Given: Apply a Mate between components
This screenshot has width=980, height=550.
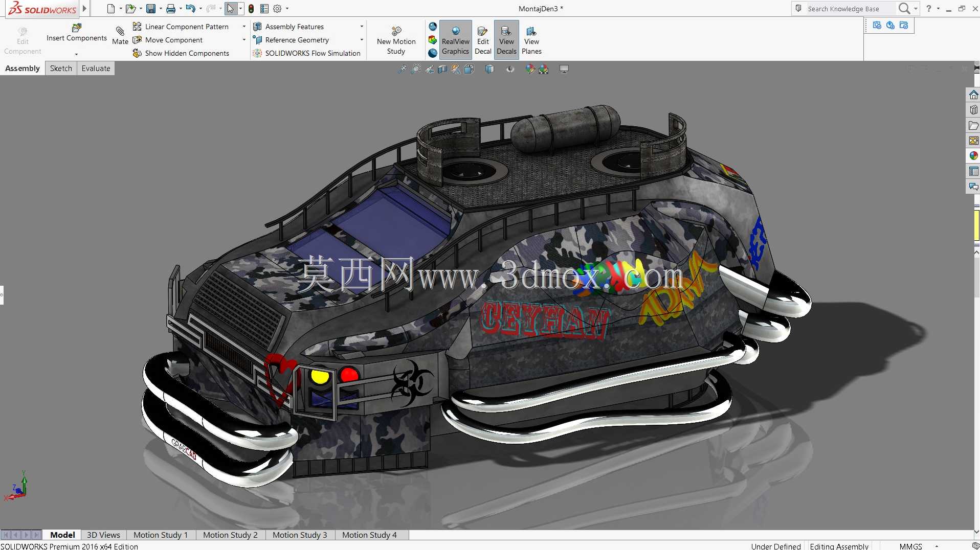Looking at the screenshot, I should pyautogui.click(x=120, y=35).
